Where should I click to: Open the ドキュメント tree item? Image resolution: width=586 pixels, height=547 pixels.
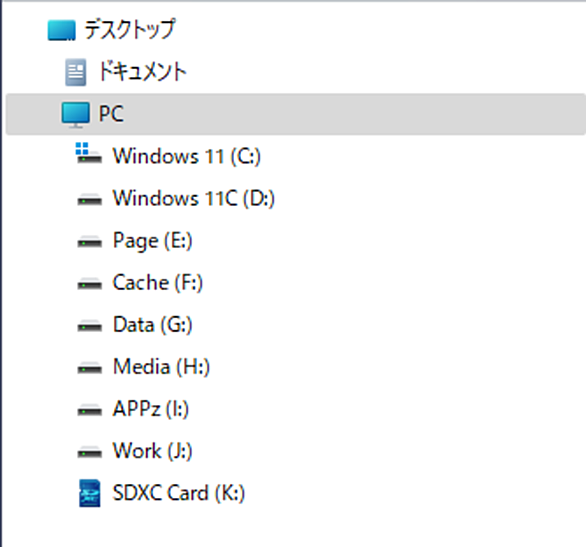click(x=142, y=71)
